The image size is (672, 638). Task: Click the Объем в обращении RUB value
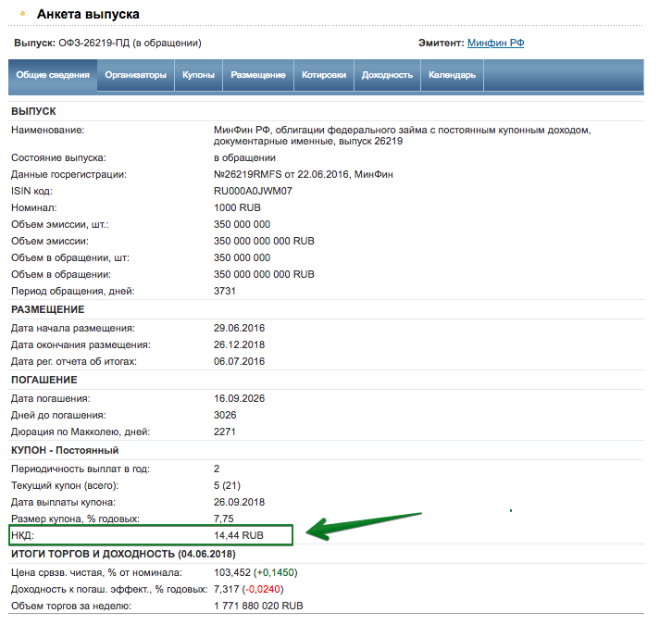click(x=264, y=274)
